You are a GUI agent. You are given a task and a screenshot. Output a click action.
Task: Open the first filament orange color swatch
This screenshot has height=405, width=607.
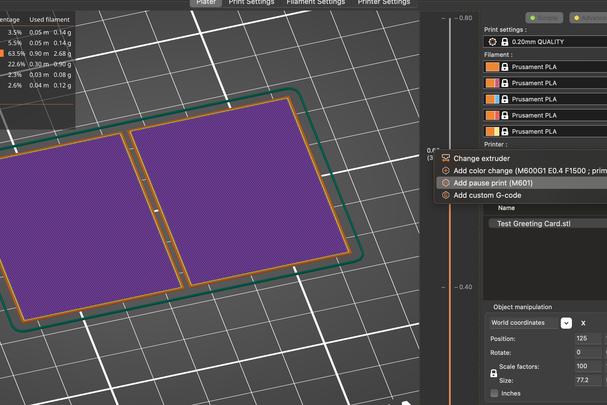[492, 67]
